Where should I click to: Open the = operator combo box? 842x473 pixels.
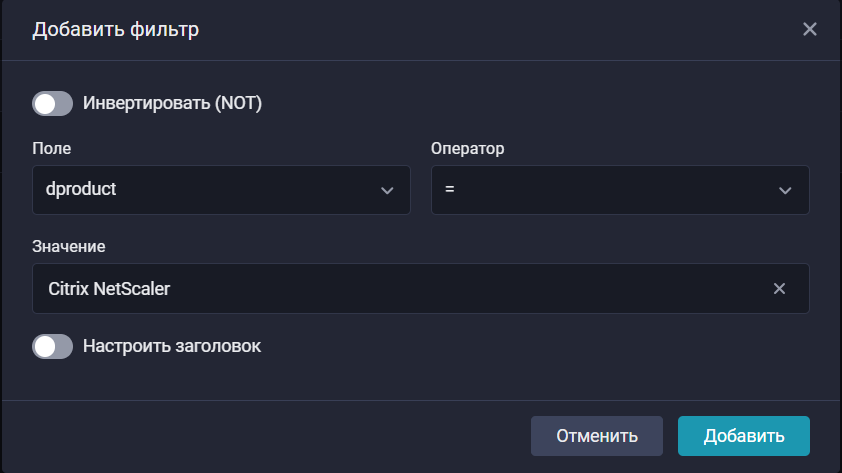(600, 190)
